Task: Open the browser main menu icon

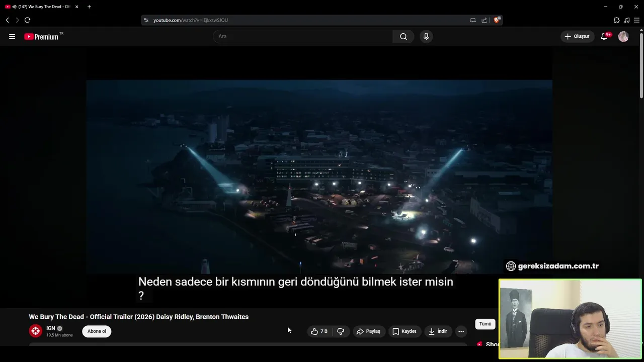Action: point(636,20)
